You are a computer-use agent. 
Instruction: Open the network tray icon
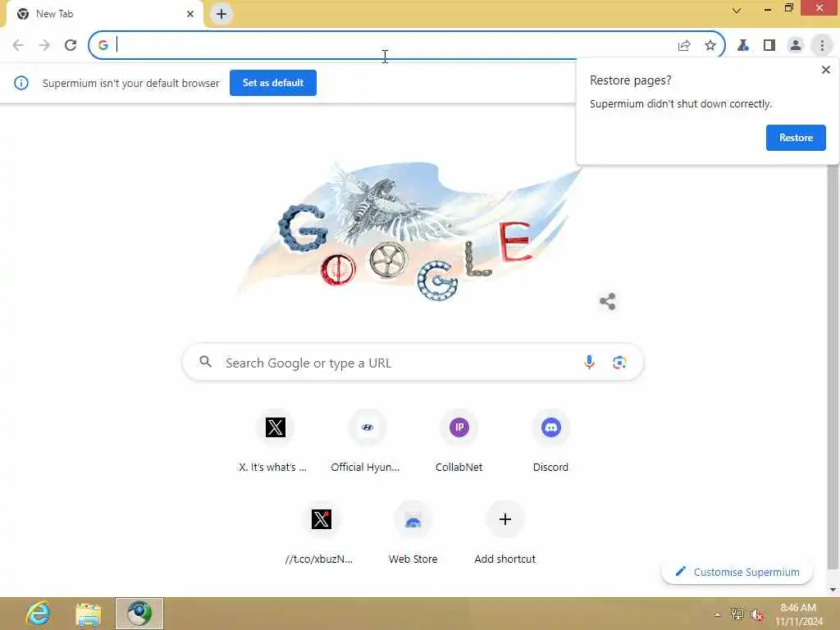coord(737,614)
